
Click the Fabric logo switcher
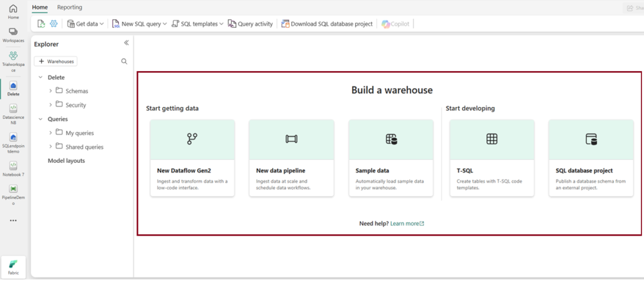pos(13,267)
